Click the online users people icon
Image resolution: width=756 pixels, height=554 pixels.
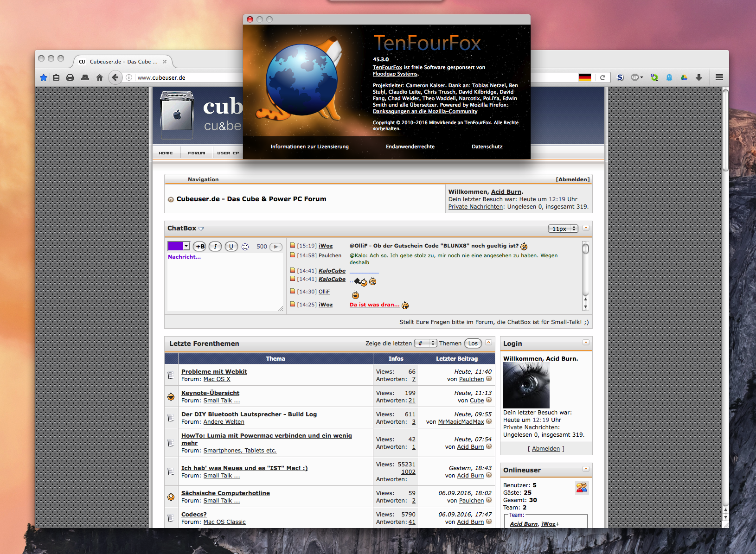point(582,488)
